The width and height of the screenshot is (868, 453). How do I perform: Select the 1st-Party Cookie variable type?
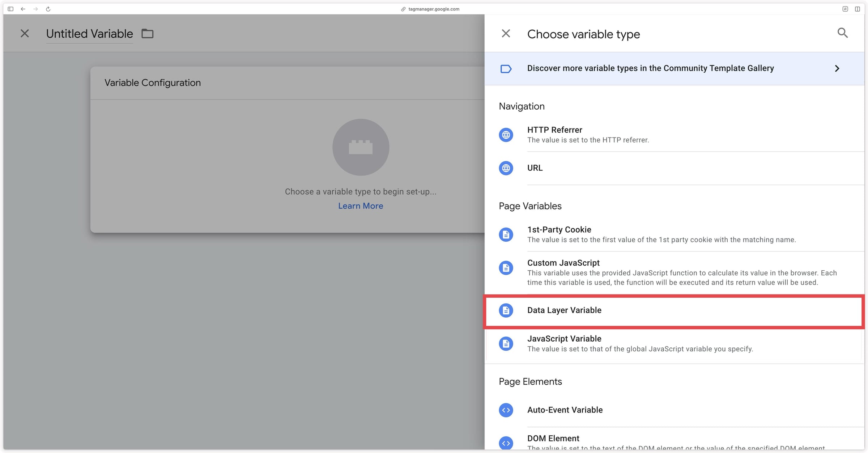point(674,234)
